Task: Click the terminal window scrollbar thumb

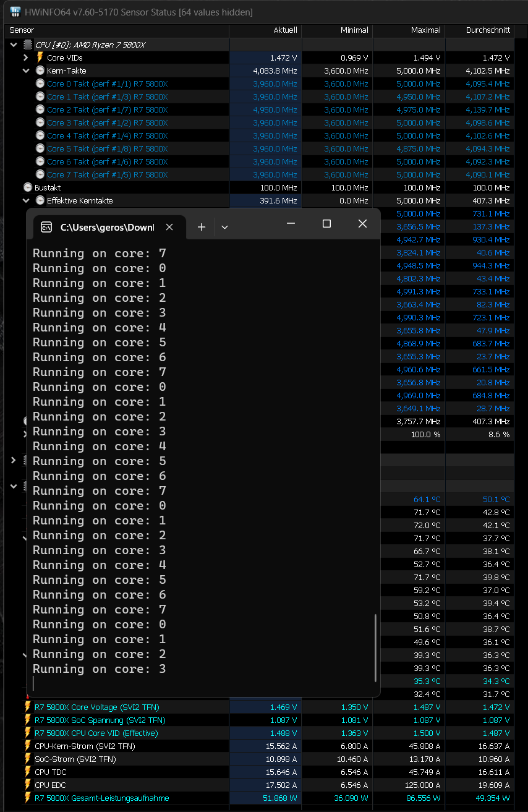Action: [x=376, y=647]
